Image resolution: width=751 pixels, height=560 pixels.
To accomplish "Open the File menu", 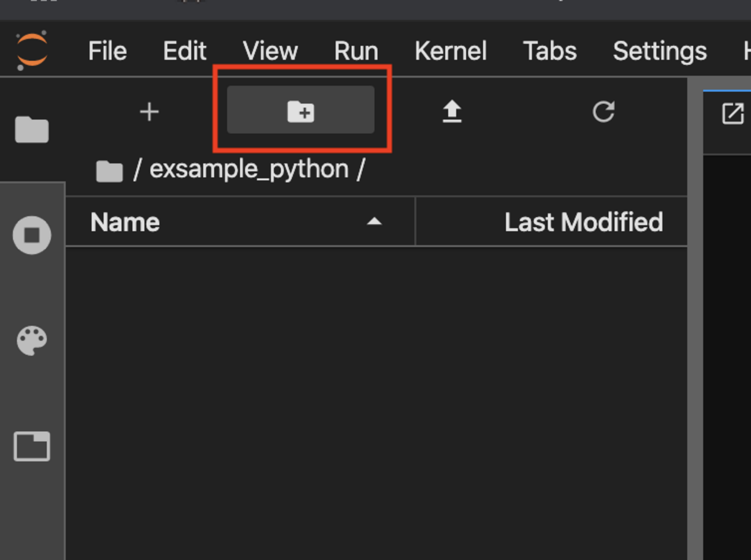I will click(x=107, y=51).
